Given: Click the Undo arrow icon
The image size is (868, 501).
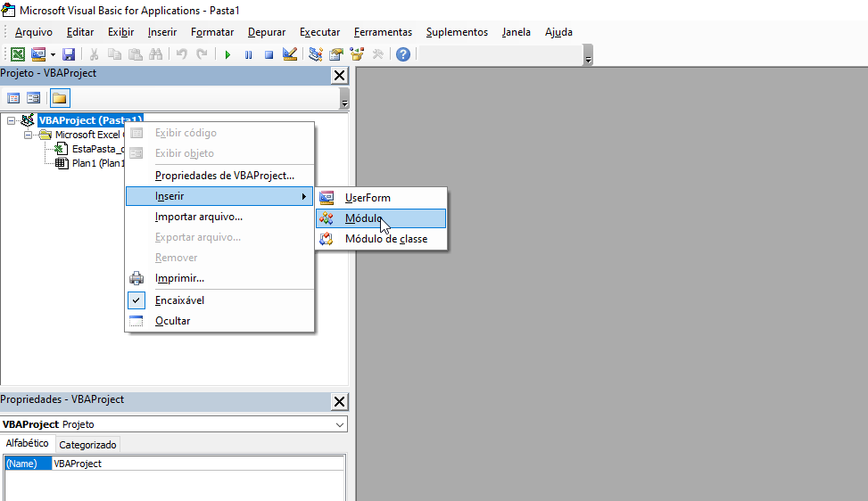Looking at the screenshot, I should point(182,54).
